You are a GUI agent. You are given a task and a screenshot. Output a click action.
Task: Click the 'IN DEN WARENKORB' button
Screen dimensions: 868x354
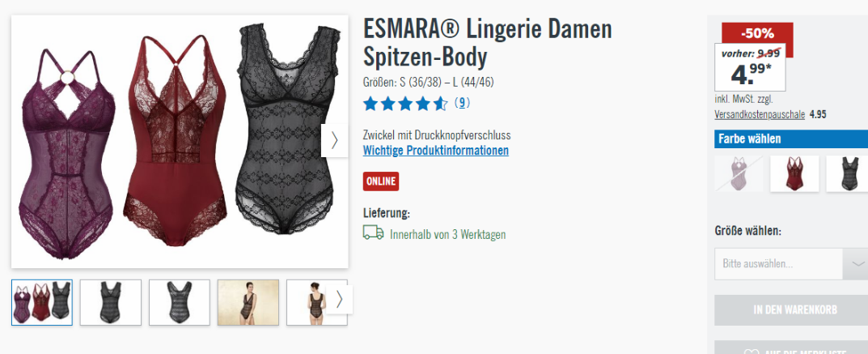click(791, 310)
